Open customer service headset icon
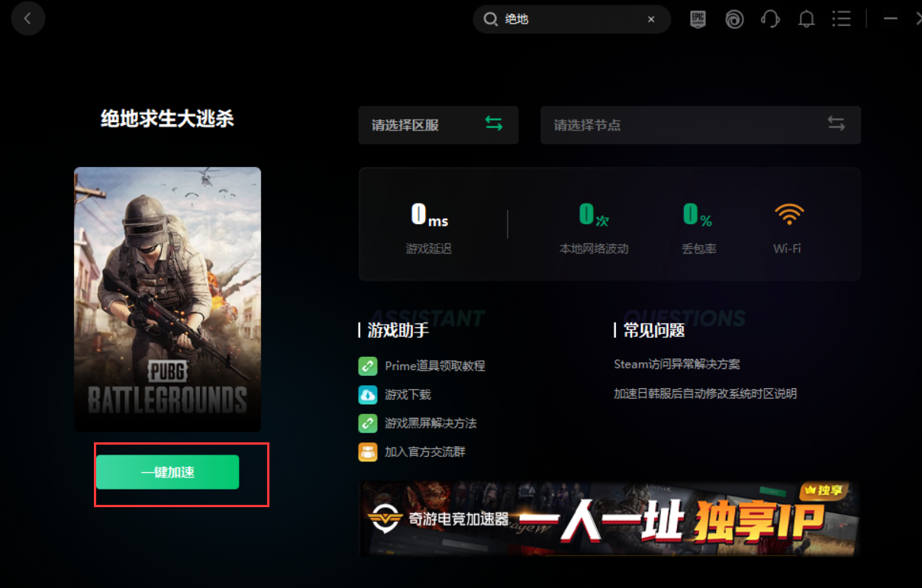This screenshot has width=922, height=588. coord(770,19)
